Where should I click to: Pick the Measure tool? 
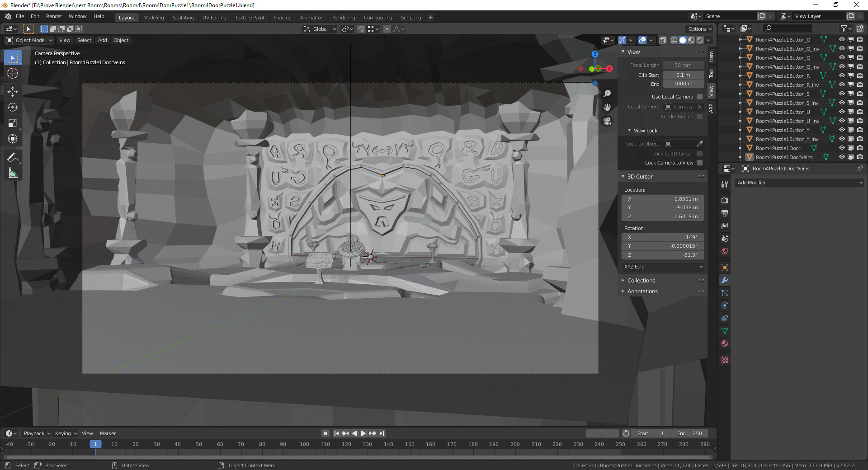tap(13, 173)
